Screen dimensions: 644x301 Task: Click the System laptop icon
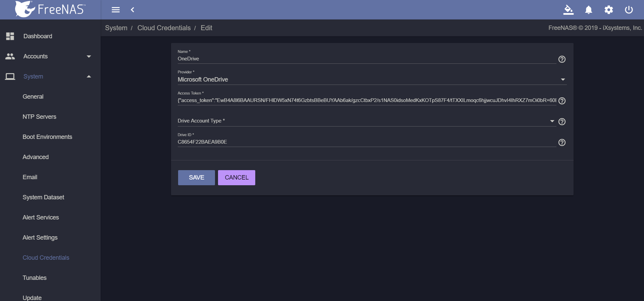(10, 77)
